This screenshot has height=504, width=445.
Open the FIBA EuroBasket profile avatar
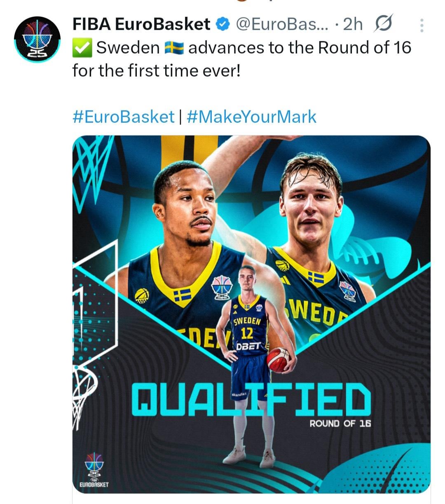pyautogui.click(x=37, y=40)
